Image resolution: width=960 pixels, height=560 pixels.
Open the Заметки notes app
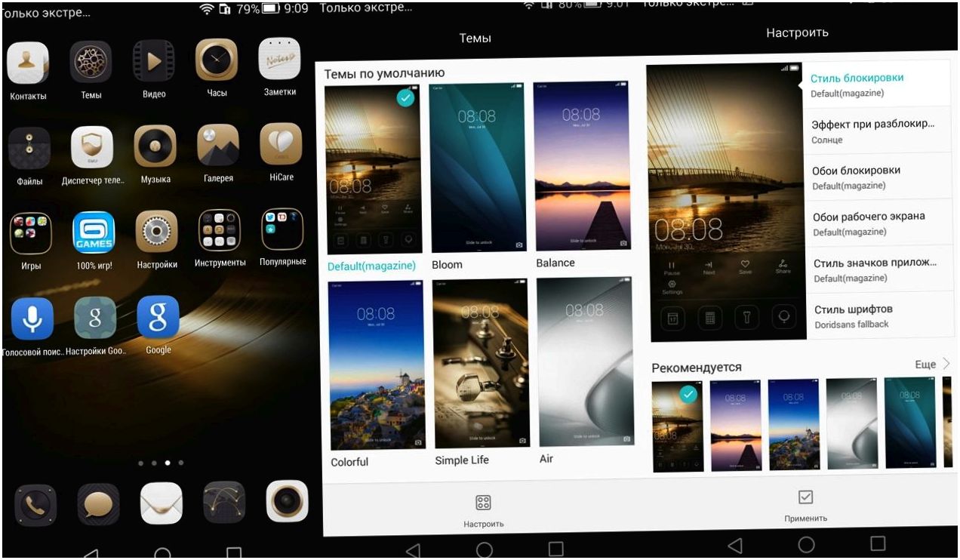(x=280, y=59)
